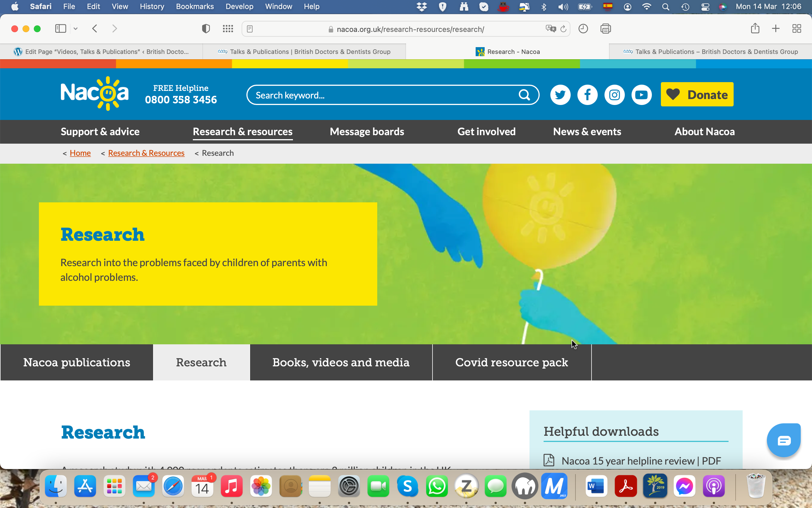Screen dimensions: 812x508
Task: Click the menu bar date and time
Action: coord(768,7)
